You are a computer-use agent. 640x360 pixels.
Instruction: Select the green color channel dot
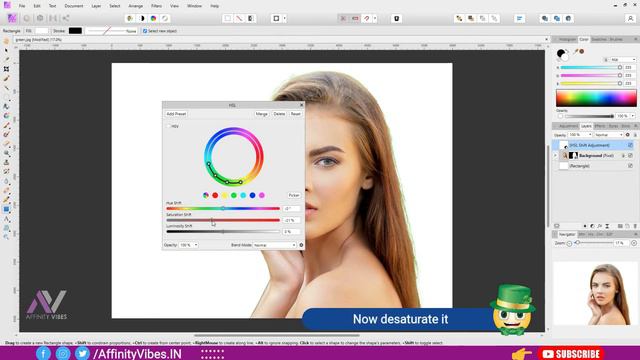point(234,196)
